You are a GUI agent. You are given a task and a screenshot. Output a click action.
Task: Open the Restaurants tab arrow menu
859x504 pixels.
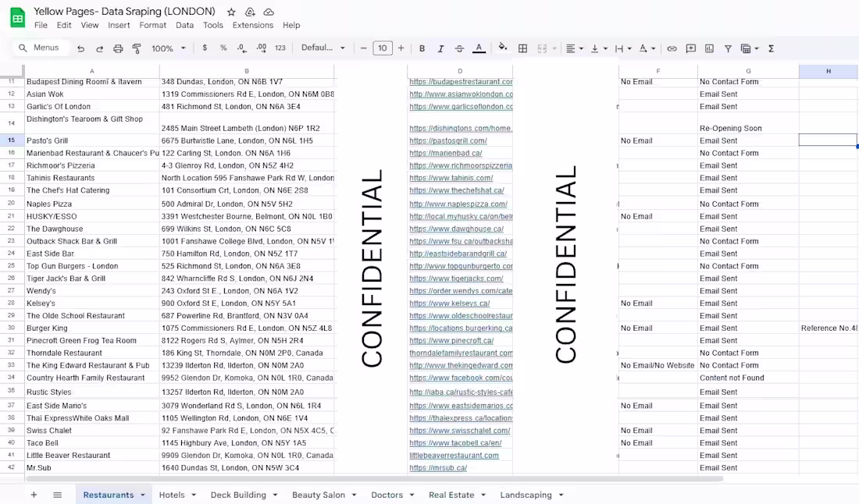pyautogui.click(x=142, y=495)
